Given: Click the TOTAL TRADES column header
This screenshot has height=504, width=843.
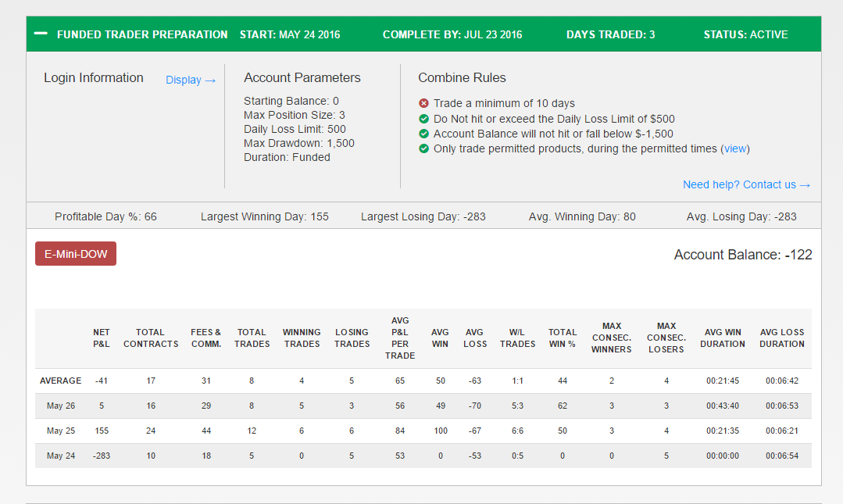Looking at the screenshot, I should pos(252,338).
